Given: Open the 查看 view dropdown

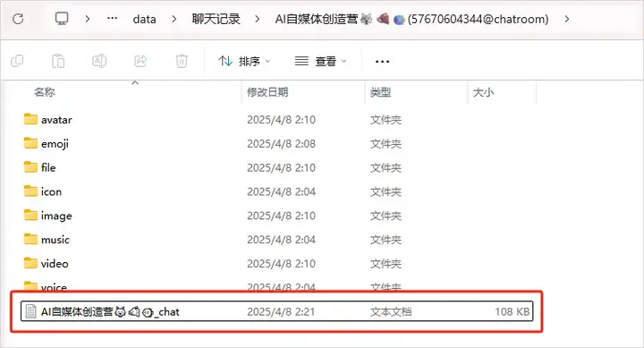Looking at the screenshot, I should pyautogui.click(x=321, y=61).
